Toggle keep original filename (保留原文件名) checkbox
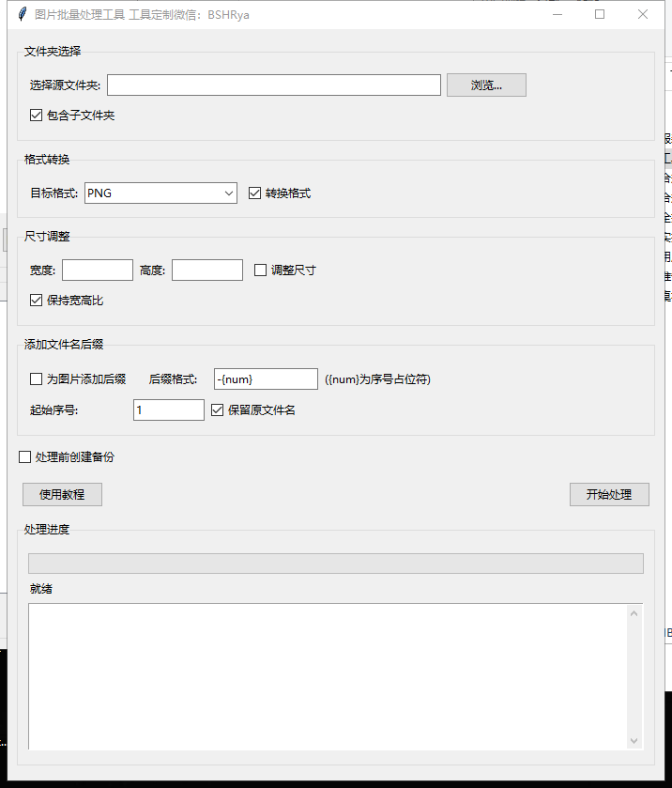The image size is (672, 788). tap(218, 410)
